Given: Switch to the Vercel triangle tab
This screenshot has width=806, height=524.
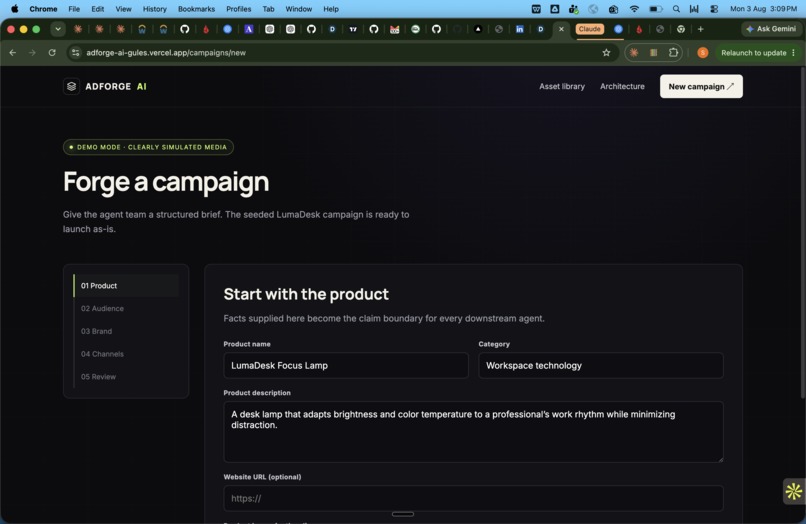Looking at the screenshot, I should [478, 29].
